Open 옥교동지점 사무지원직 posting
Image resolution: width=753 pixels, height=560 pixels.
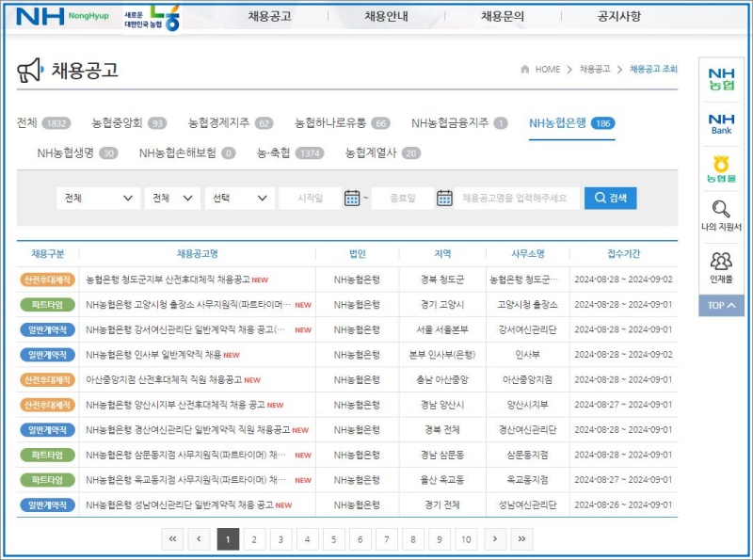pos(185,479)
